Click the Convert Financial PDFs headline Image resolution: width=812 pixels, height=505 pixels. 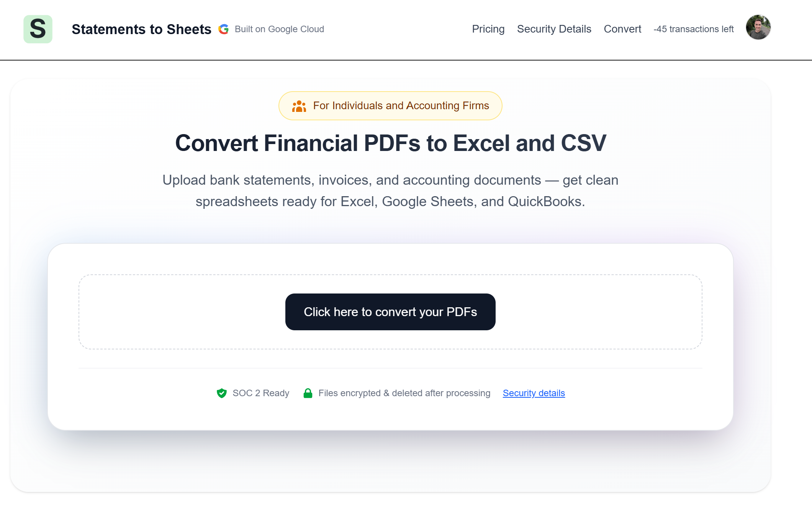[390, 143]
